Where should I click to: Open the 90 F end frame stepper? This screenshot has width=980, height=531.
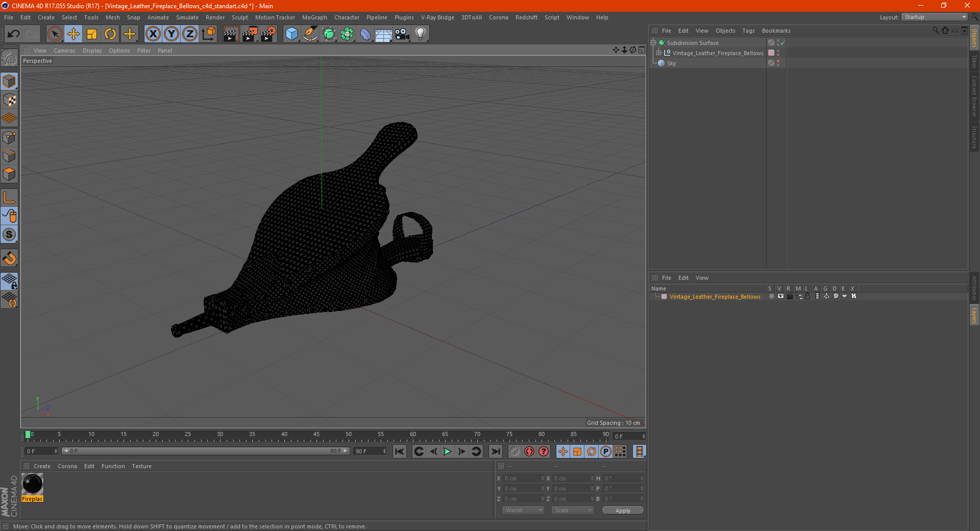point(384,451)
